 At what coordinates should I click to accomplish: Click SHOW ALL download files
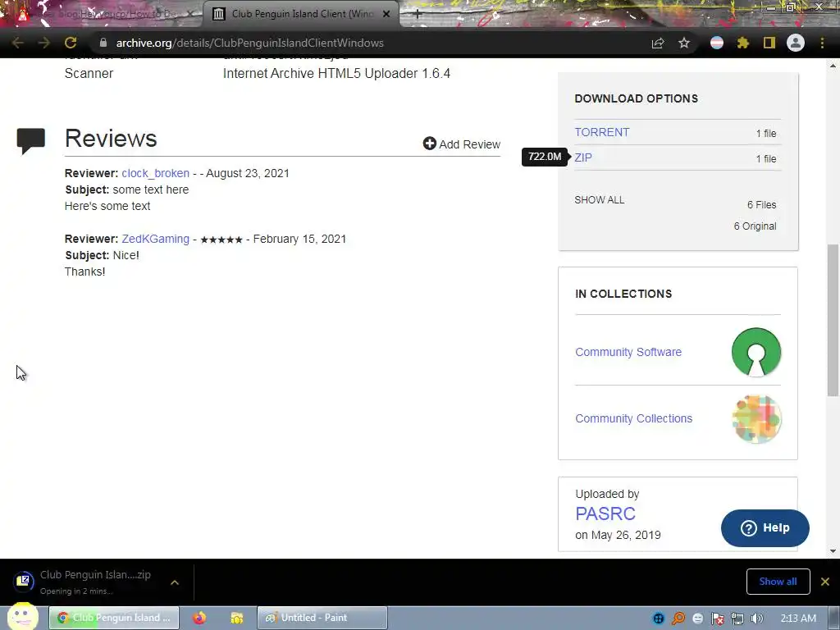[600, 200]
